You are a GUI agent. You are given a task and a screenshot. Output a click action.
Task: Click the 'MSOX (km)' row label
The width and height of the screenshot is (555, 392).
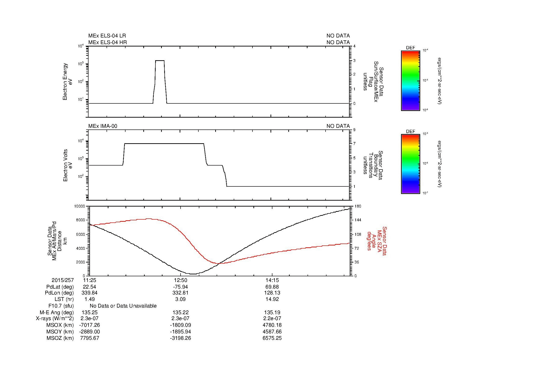[60, 325]
